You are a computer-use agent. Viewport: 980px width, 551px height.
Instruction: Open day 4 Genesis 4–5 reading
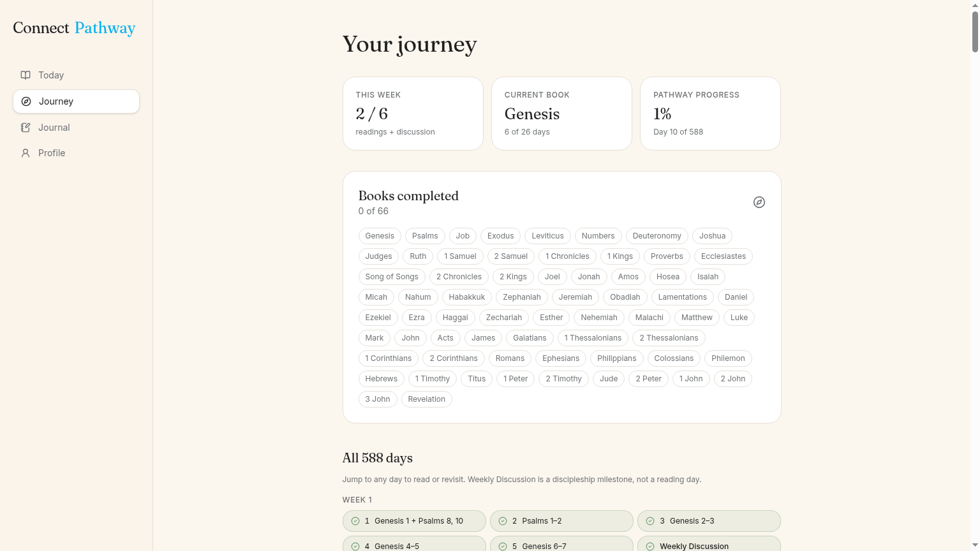[x=414, y=544]
